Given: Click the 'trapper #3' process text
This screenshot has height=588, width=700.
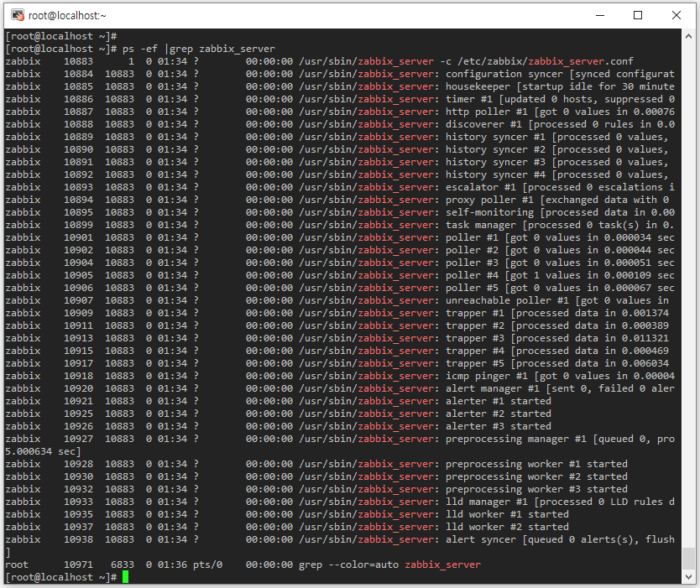Looking at the screenshot, I should pyautogui.click(x=475, y=338).
